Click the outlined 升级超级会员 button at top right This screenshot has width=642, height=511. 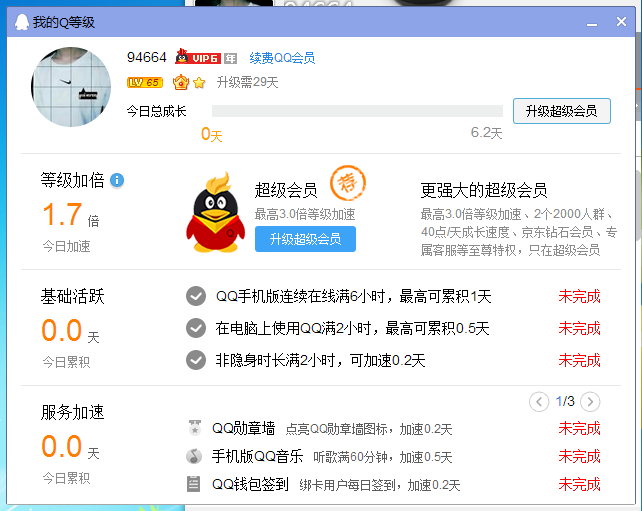click(x=562, y=111)
